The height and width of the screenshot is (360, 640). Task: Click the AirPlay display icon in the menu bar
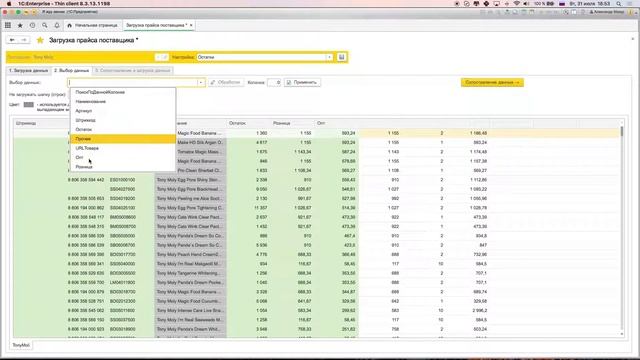coord(497,4)
